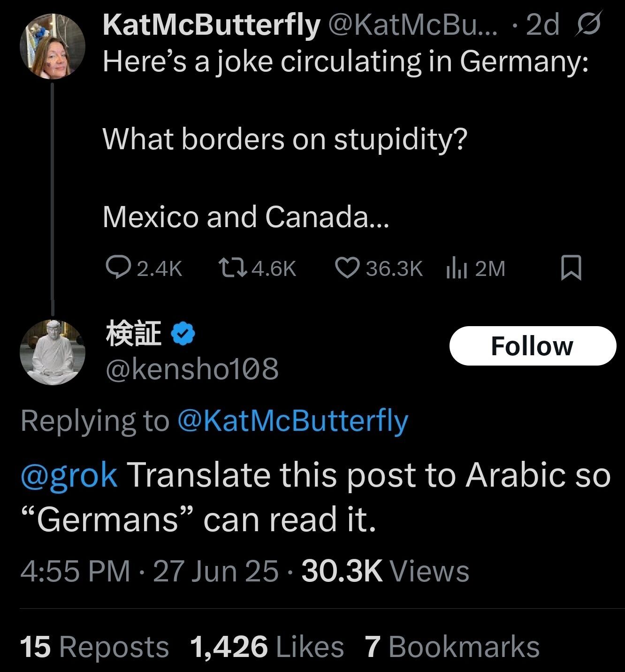This screenshot has width=625, height=672.
Task: Open the kensho108 statue avatar
Action: point(53,352)
